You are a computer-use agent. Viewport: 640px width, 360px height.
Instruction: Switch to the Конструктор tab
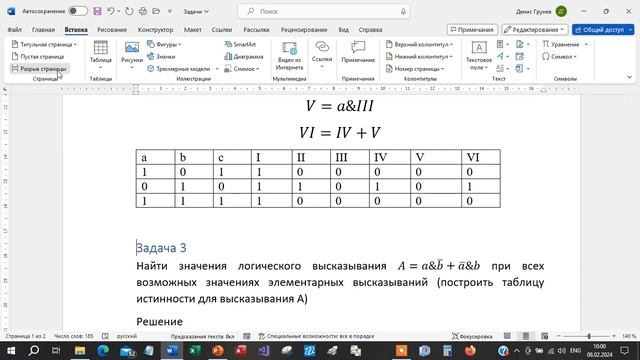pyautogui.click(x=155, y=29)
